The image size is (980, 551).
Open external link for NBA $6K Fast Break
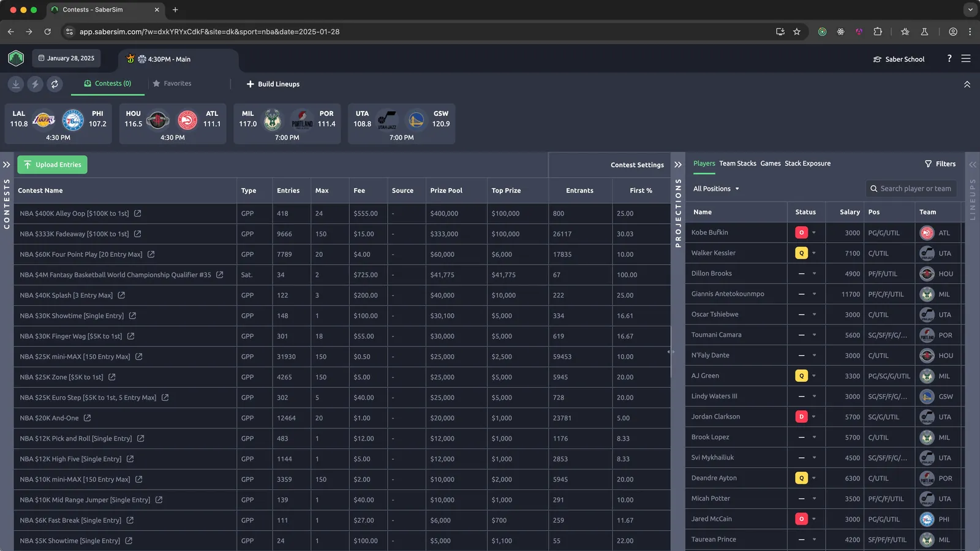click(x=130, y=520)
